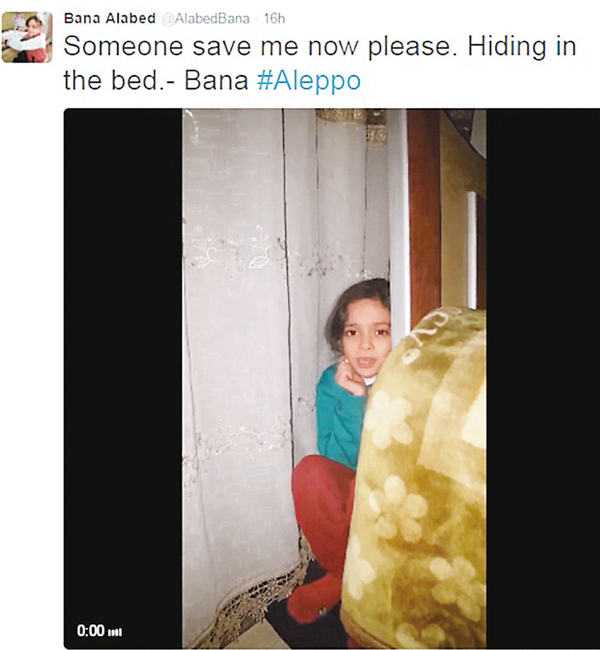Click the girl's teal sweater in the video
Viewport: 600px width, 650px height.
(x=338, y=419)
